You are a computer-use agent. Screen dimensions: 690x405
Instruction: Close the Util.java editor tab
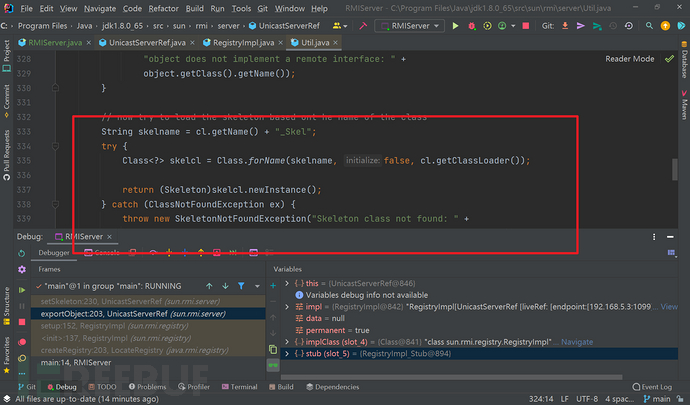(x=335, y=43)
